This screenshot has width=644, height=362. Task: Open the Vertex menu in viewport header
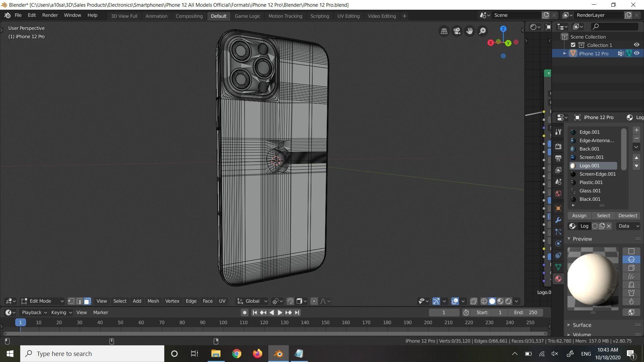pos(172,301)
